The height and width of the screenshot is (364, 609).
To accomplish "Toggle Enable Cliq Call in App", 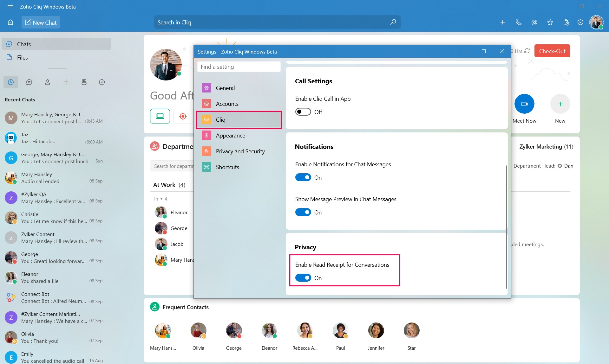I will coord(303,112).
